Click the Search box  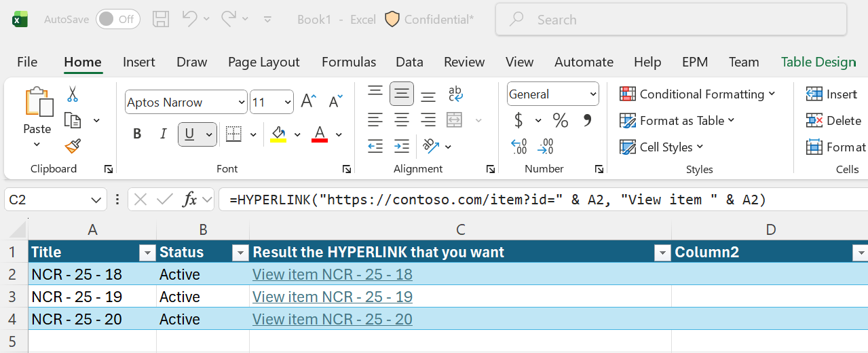(671, 20)
